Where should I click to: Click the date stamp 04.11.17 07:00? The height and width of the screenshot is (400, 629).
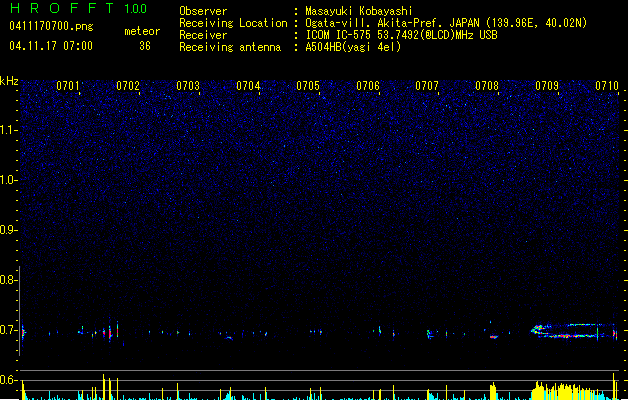pos(51,46)
